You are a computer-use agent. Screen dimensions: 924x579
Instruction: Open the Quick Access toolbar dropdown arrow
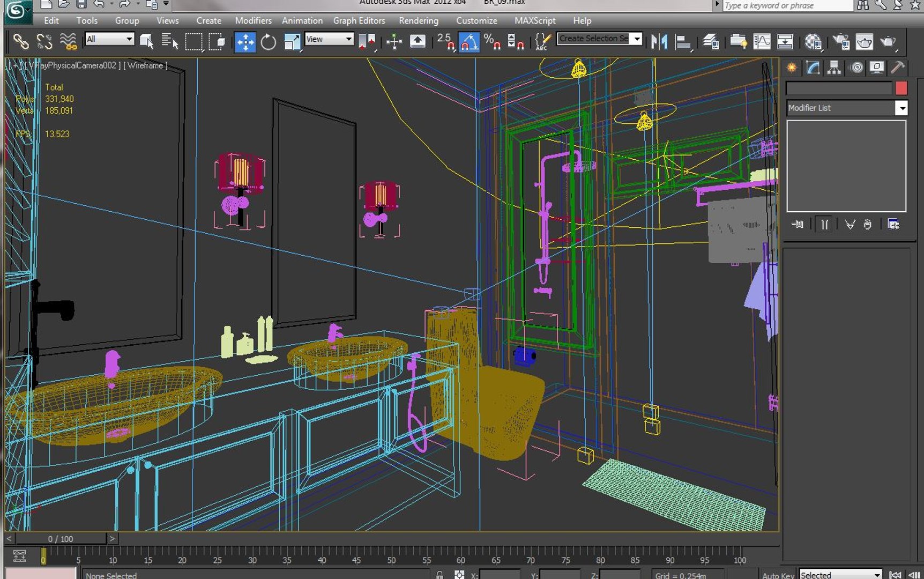point(166,4)
